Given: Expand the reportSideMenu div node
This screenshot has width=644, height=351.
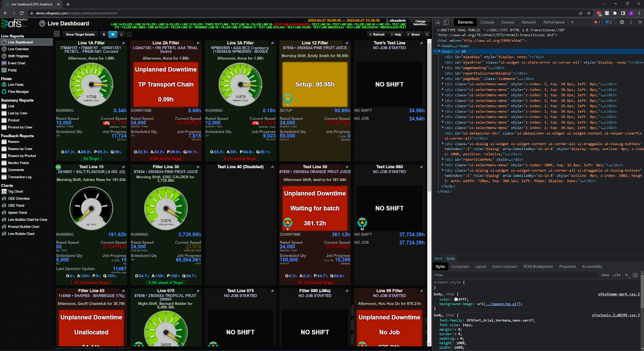Looking at the screenshot, I should pyautogui.click(x=443, y=159).
